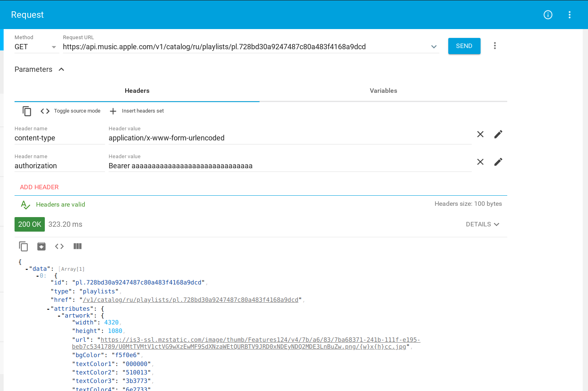Click ADD HEADER

tap(39, 187)
